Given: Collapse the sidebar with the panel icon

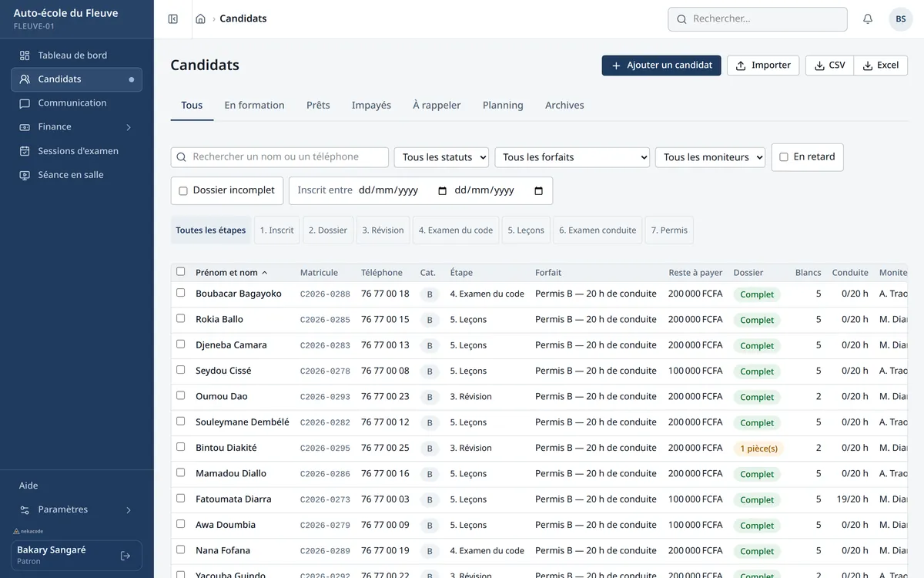Looking at the screenshot, I should click(173, 19).
